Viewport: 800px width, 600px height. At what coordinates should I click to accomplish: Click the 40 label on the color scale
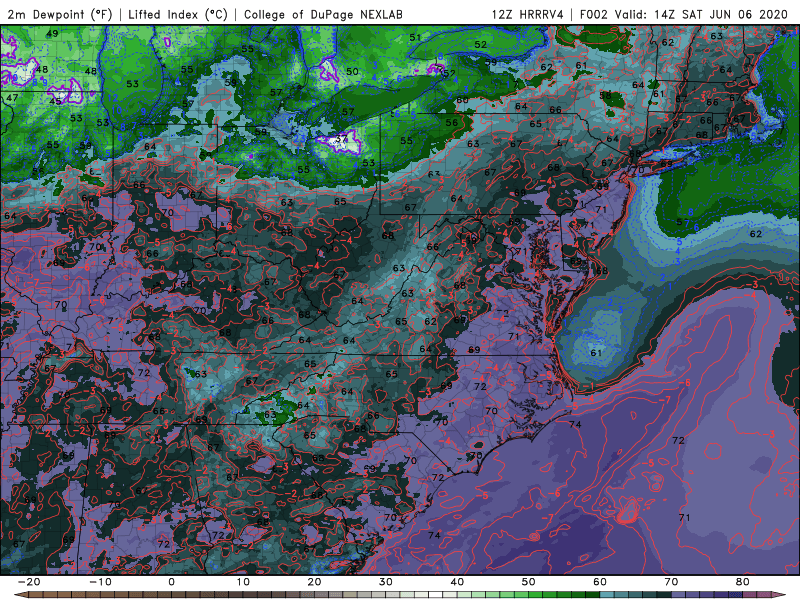[x=457, y=582]
